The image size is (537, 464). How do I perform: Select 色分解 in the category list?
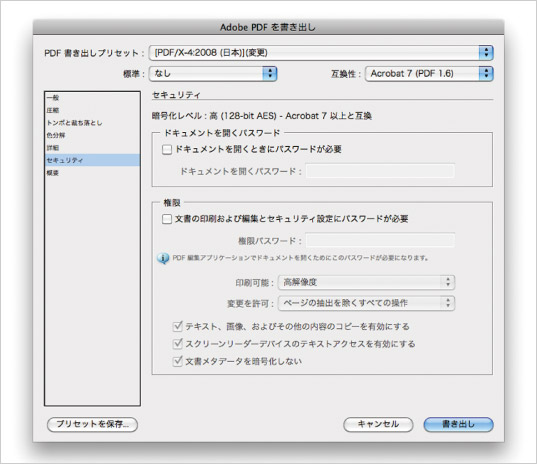pos(92,135)
